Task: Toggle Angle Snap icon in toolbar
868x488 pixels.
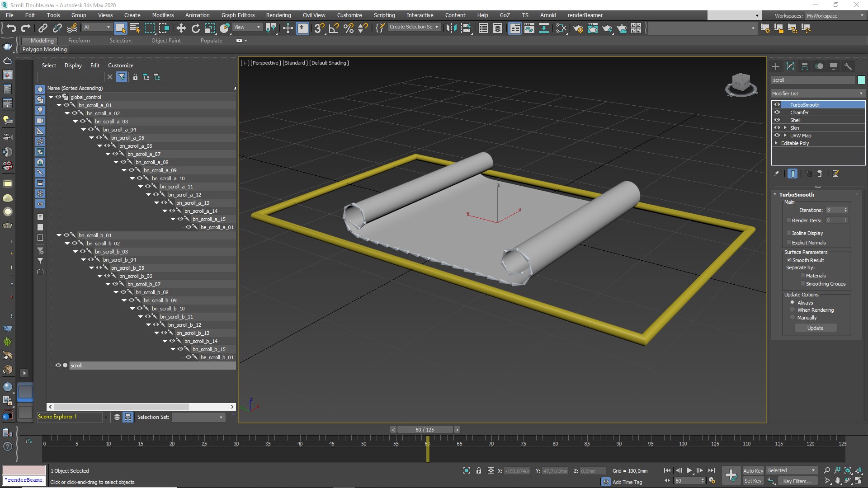Action: tap(334, 28)
